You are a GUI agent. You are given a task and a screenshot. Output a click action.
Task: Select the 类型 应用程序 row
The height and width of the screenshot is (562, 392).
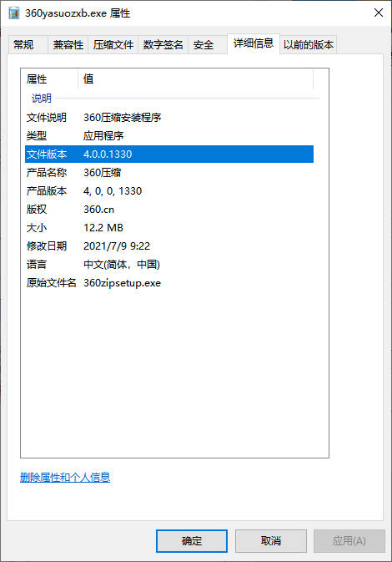[169, 135]
